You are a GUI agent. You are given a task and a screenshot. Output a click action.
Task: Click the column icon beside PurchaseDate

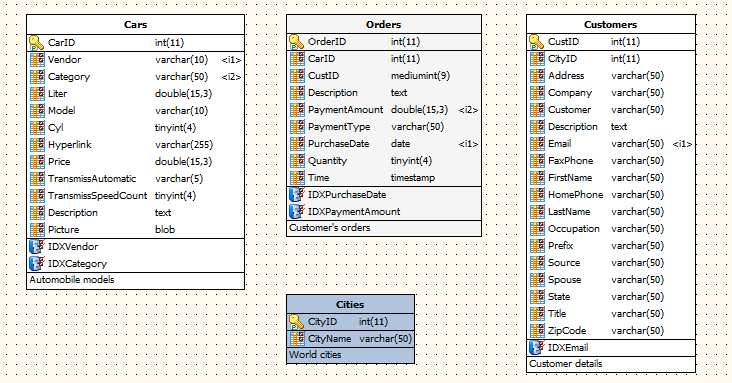pyautogui.click(x=297, y=144)
